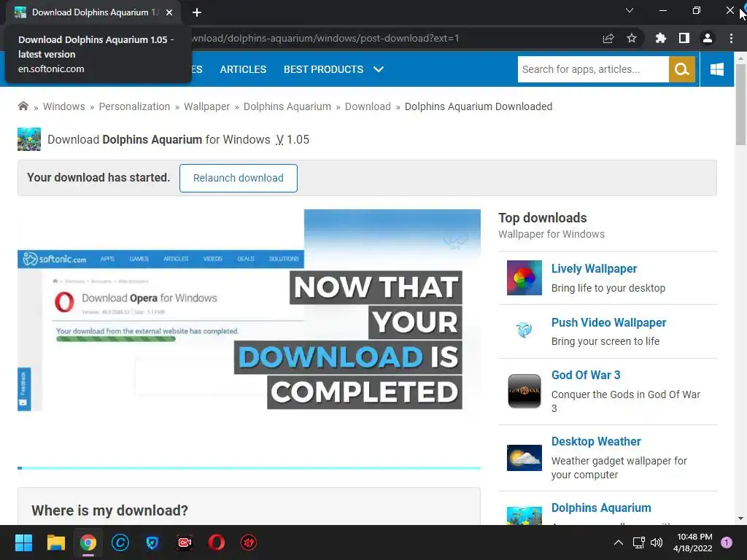The image size is (747, 560).
Task: Share this page from address bar icon
Action: tap(608, 38)
